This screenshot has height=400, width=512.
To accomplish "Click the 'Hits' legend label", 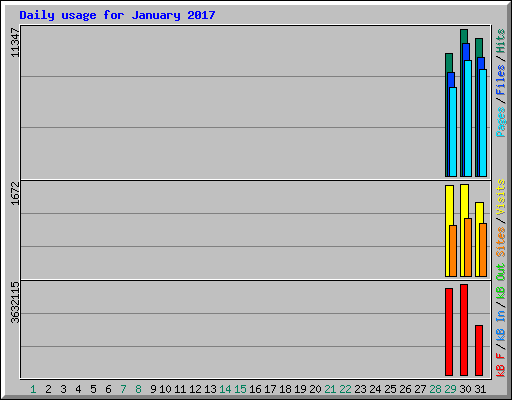I will coord(501,41).
